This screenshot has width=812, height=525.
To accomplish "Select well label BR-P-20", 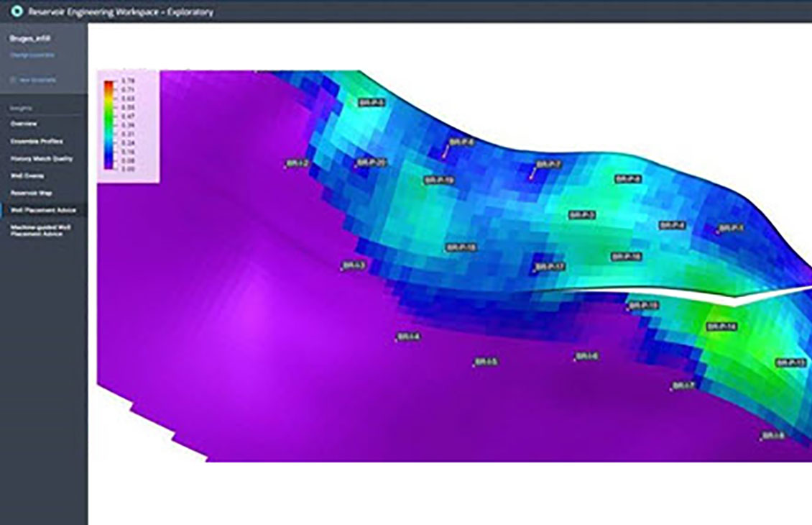I will [x=372, y=163].
